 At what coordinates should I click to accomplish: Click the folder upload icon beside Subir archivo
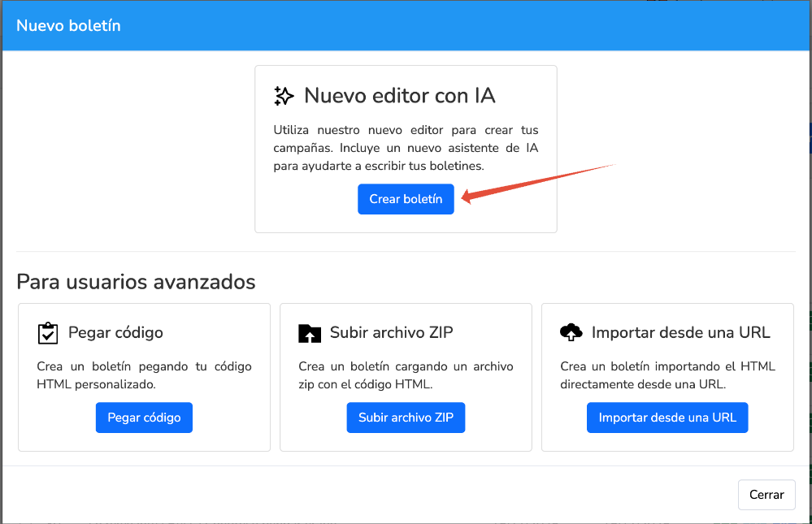coord(310,333)
